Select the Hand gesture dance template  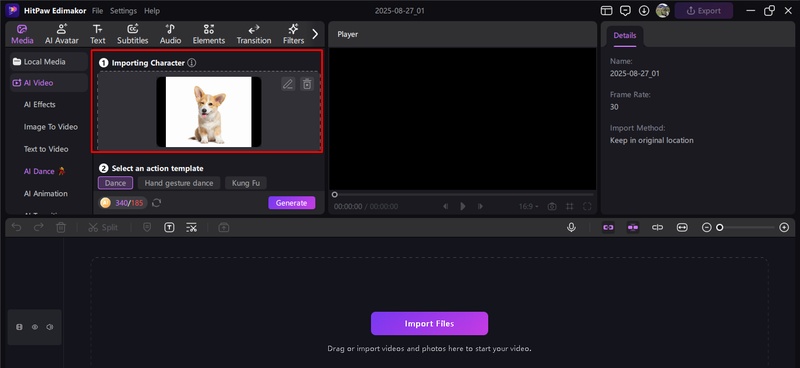[x=179, y=183]
